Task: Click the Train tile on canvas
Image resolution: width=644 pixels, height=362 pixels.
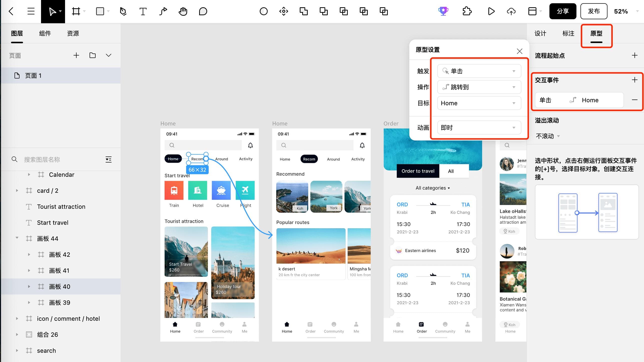Action: 174,190
